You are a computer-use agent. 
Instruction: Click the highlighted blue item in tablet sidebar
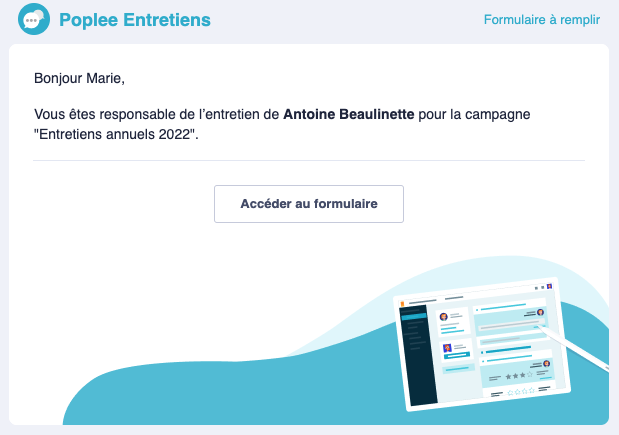tap(414, 317)
